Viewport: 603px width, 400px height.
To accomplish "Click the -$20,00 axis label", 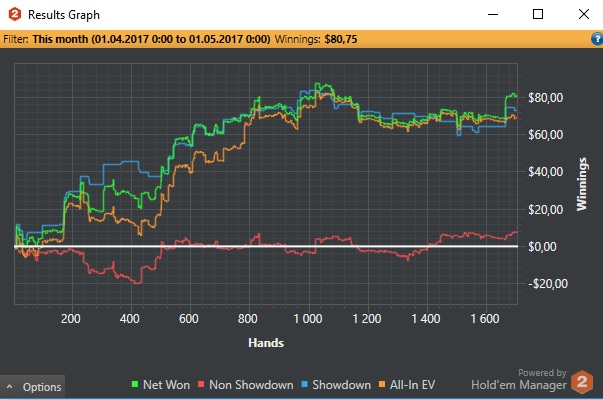I will 548,284.
